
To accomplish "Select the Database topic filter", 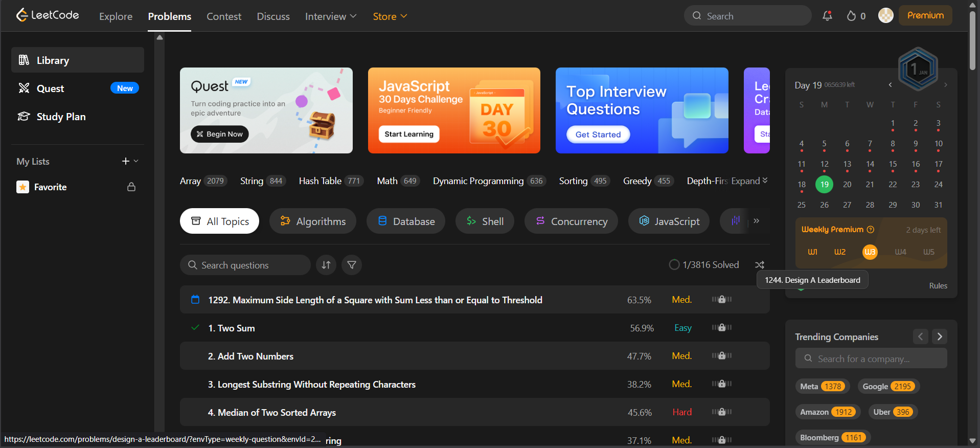I will click(406, 221).
